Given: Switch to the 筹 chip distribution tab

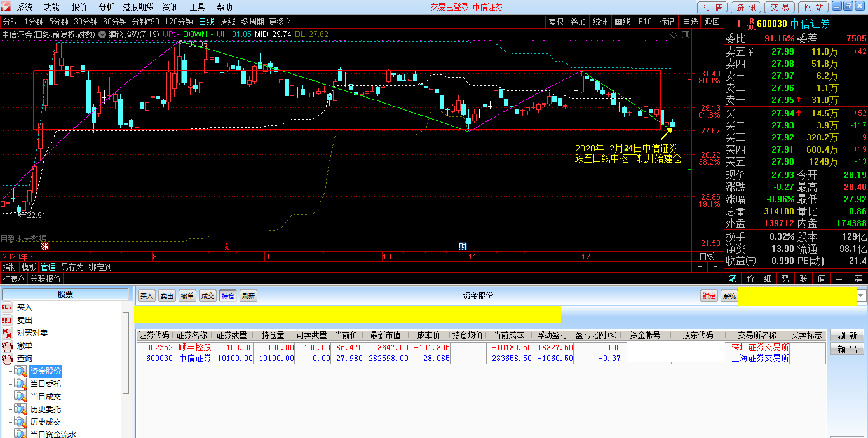Looking at the screenshot, I should (858, 278).
